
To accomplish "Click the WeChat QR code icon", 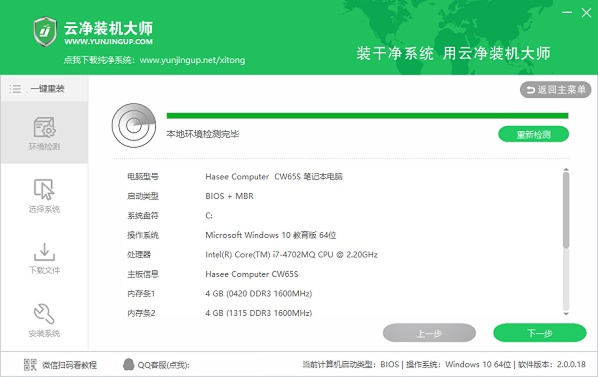I will point(30,365).
